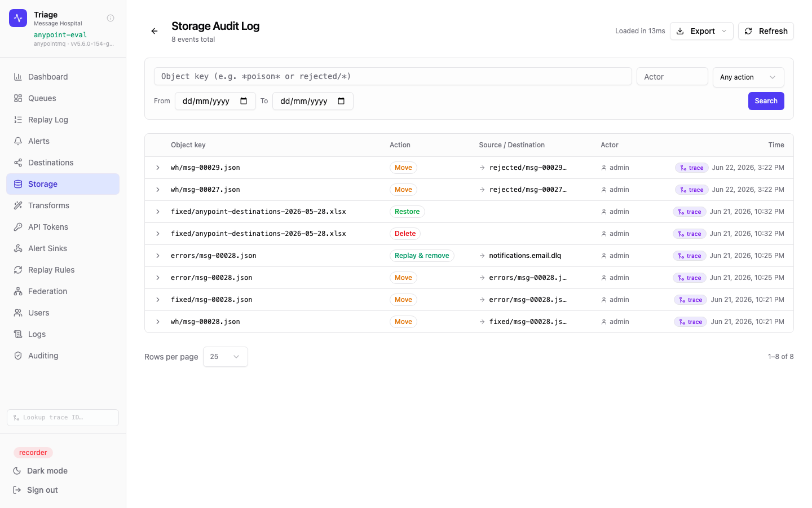
Task: Open Auditing page
Action: click(63, 356)
